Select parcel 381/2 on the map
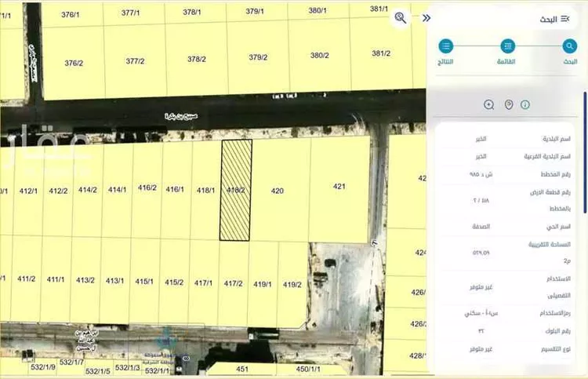This screenshot has width=588, height=379. coord(381,53)
